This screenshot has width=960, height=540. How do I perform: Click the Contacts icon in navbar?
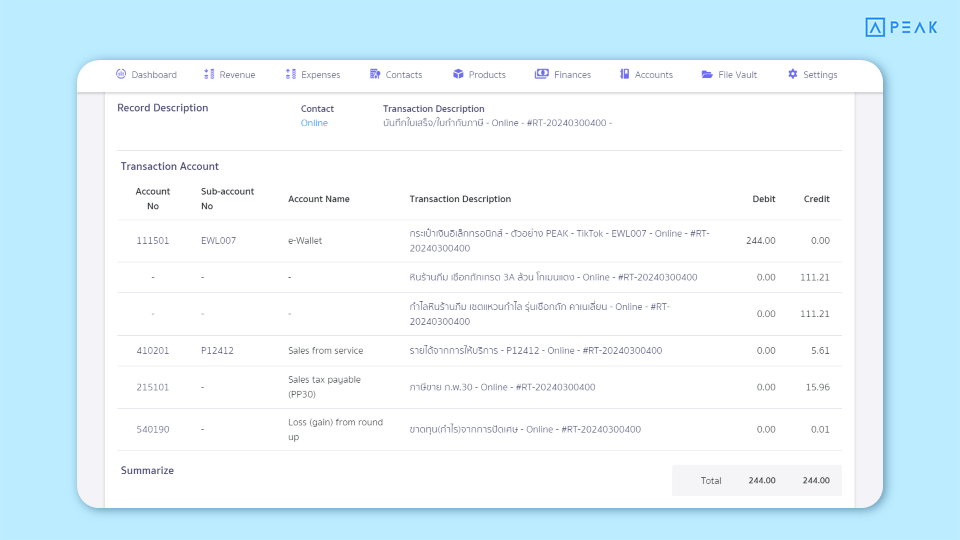[375, 74]
